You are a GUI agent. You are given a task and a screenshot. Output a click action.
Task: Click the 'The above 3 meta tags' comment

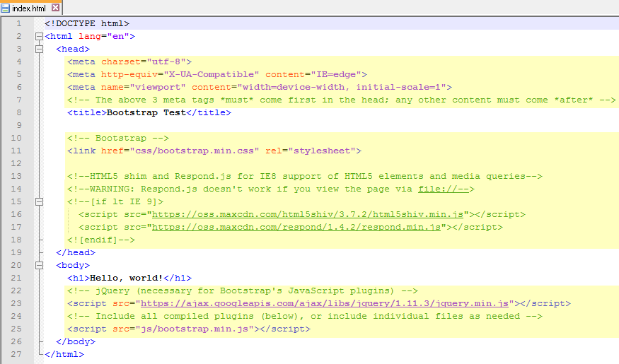(x=342, y=100)
